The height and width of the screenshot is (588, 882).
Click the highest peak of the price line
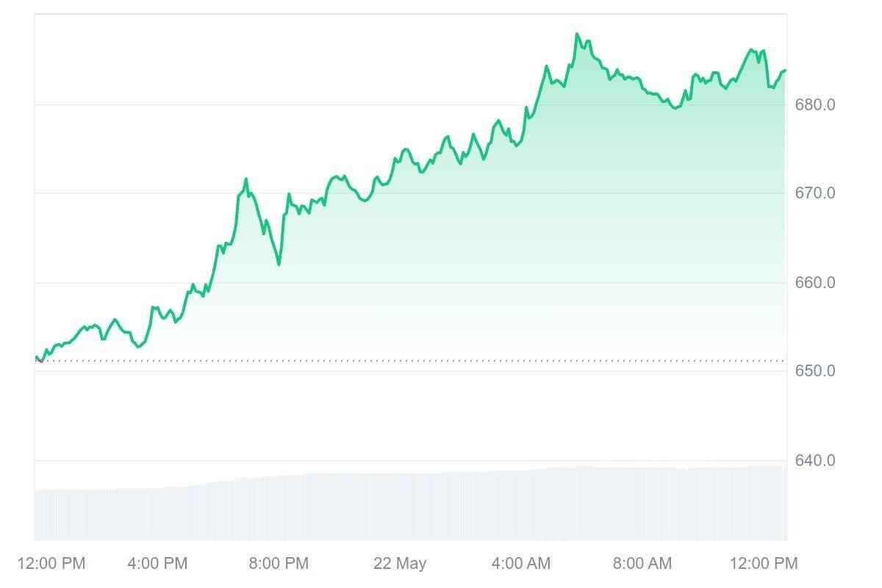tap(577, 34)
